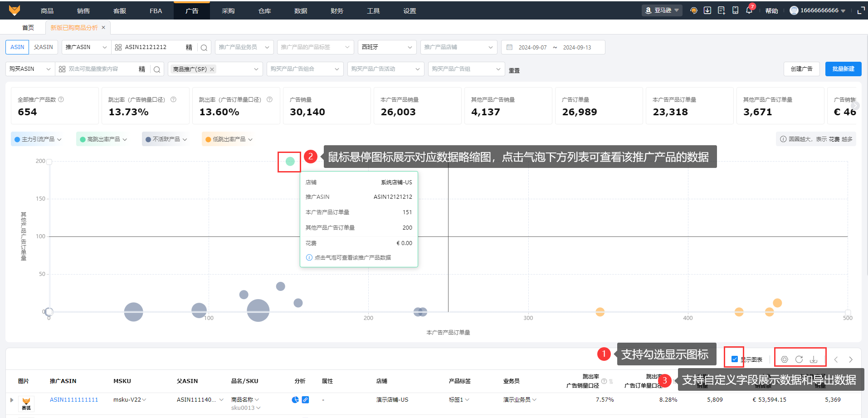This screenshot has height=418, width=868.
Task: Open the 财务 menu in top navigation
Action: [337, 10]
